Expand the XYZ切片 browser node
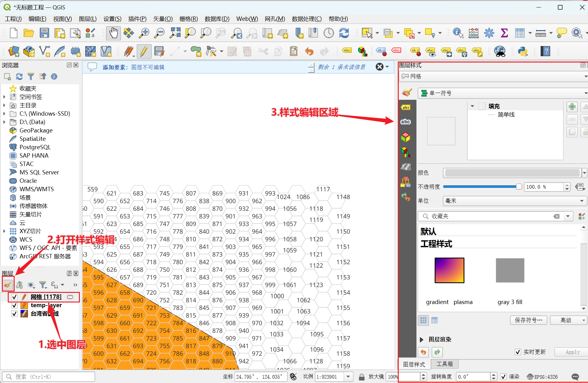 pyautogui.click(x=4, y=231)
